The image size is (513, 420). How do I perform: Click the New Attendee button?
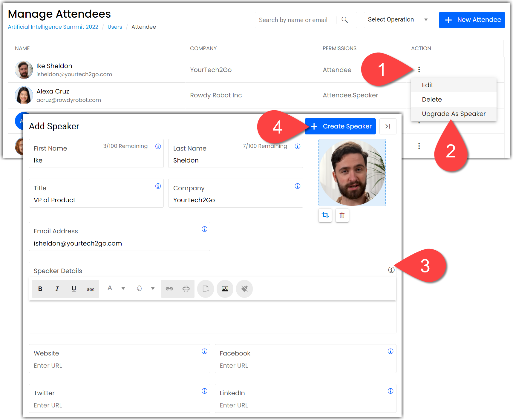[x=472, y=20]
